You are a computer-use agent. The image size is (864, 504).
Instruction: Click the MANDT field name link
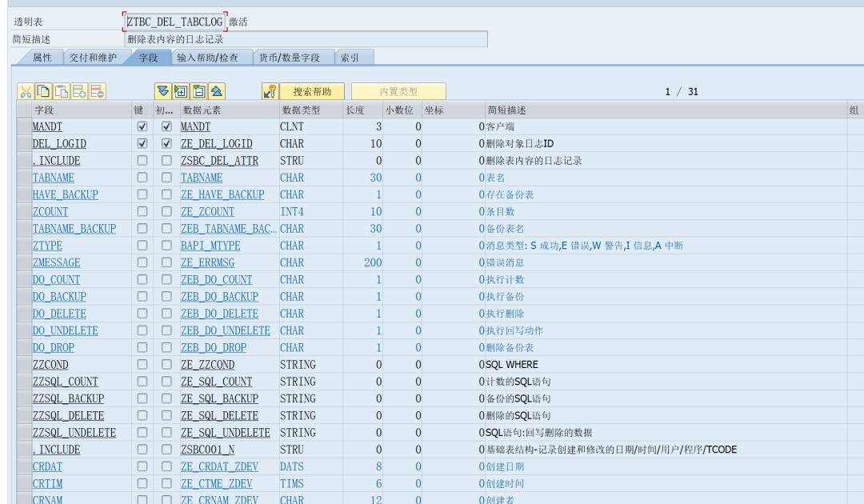tap(47, 126)
